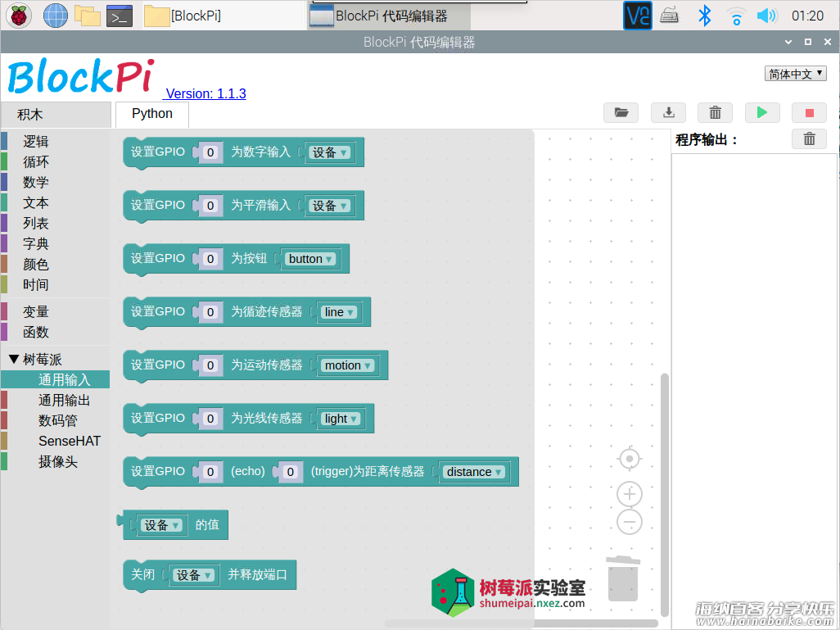The height and width of the screenshot is (630, 840).
Task: Open the file manager from taskbar
Action: (x=88, y=16)
